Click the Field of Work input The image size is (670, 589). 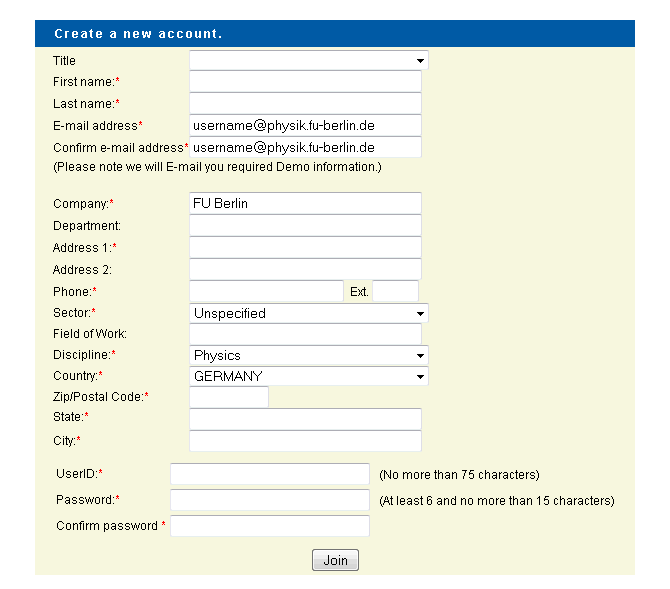305,334
